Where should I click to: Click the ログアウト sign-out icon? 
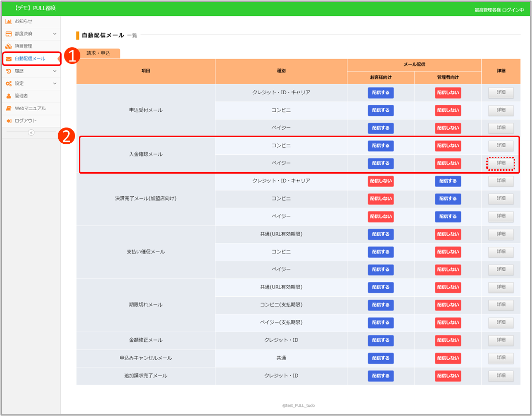9,121
